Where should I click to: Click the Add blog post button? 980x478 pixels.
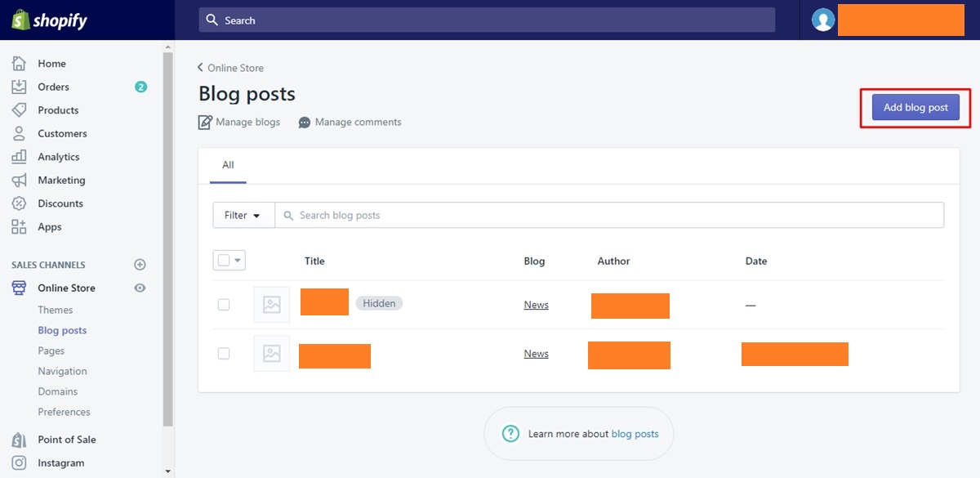(x=915, y=108)
